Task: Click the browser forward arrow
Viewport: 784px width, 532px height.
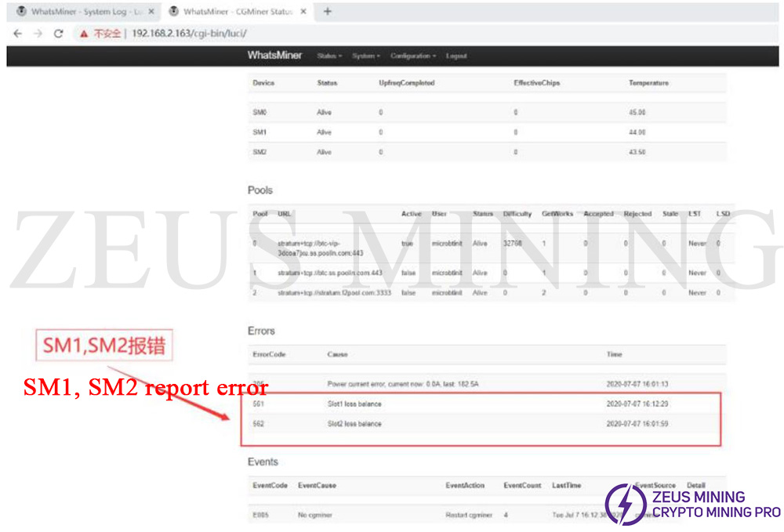Action: 38,34
